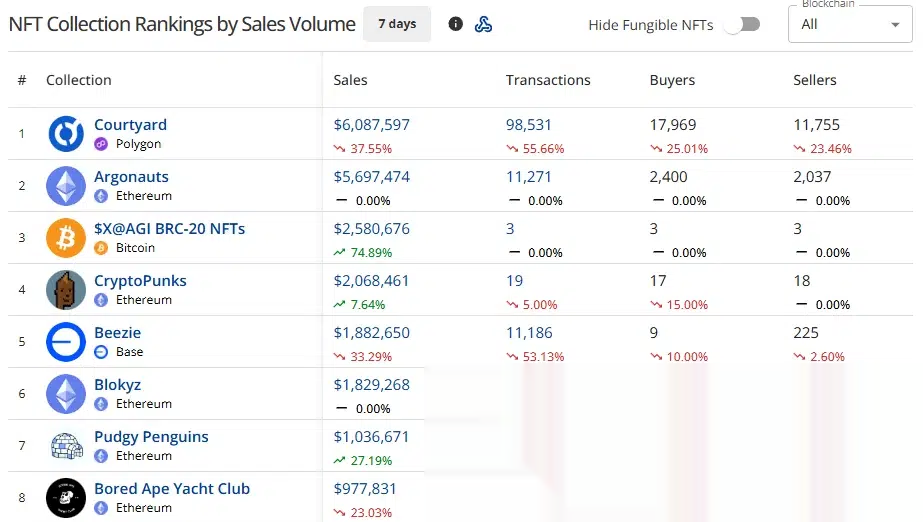Open the Beezie collection link
The image size is (923, 522).
click(x=118, y=333)
